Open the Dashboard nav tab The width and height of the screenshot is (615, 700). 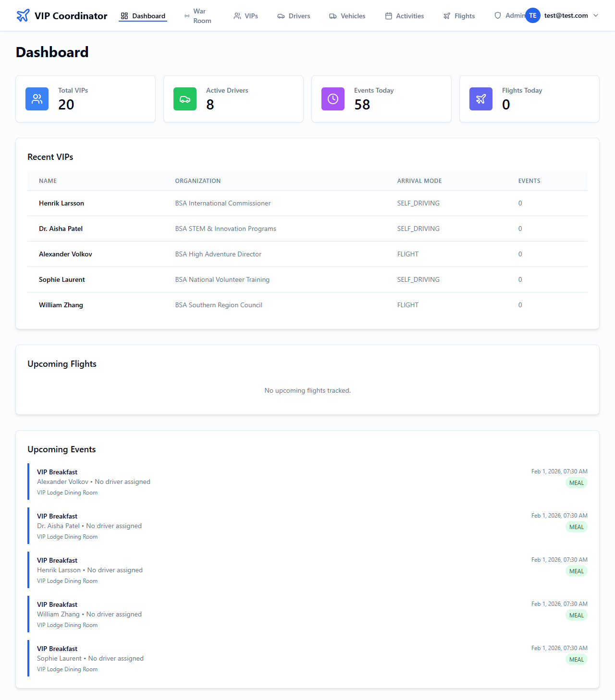[143, 16]
